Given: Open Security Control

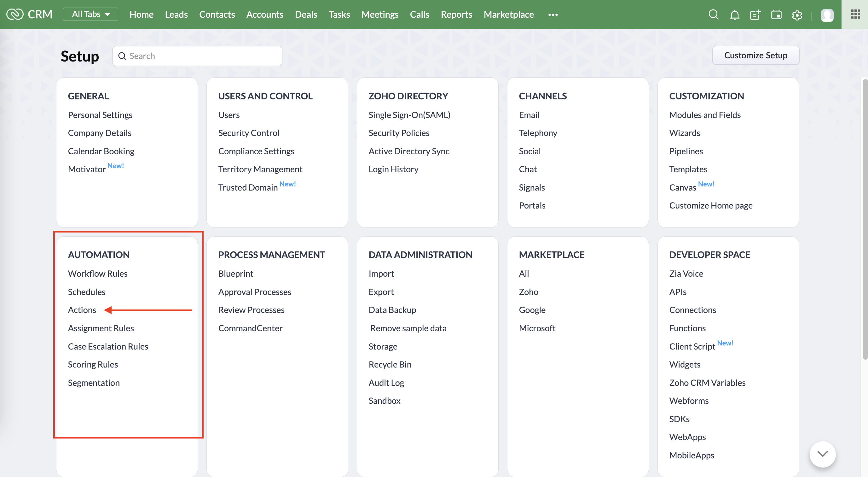Looking at the screenshot, I should (x=249, y=133).
